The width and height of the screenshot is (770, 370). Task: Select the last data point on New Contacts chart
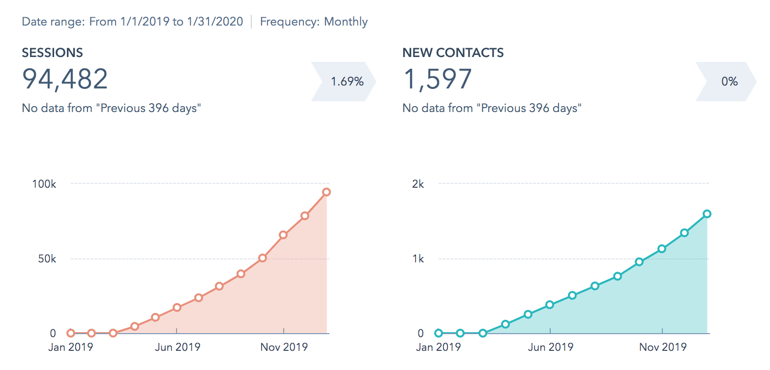(707, 214)
